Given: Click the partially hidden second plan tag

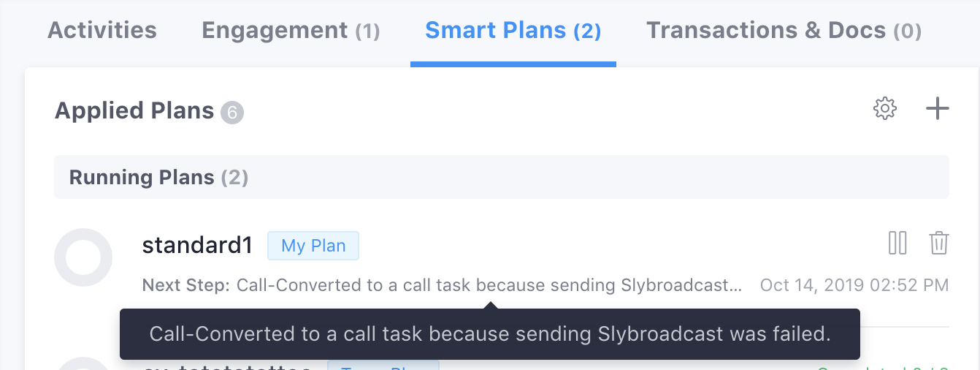Looking at the screenshot, I should [x=383, y=365].
